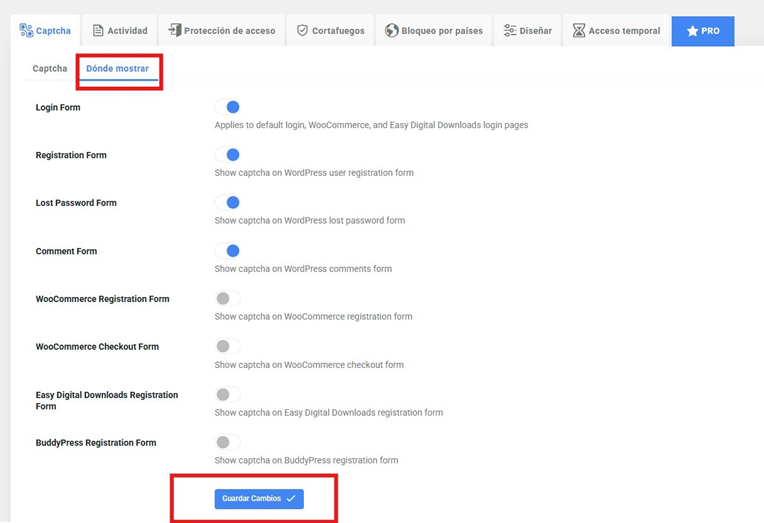This screenshot has width=764, height=523.
Task: Disable the Login Form toggle
Action: 228,107
